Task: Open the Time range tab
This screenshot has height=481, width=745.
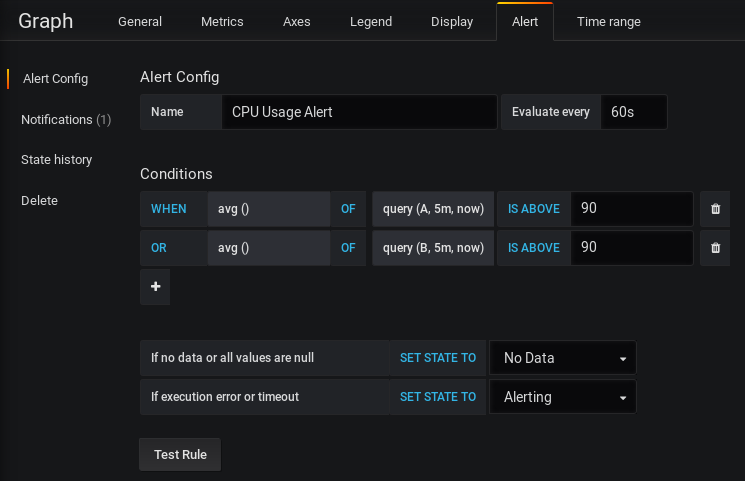Action: coord(609,21)
